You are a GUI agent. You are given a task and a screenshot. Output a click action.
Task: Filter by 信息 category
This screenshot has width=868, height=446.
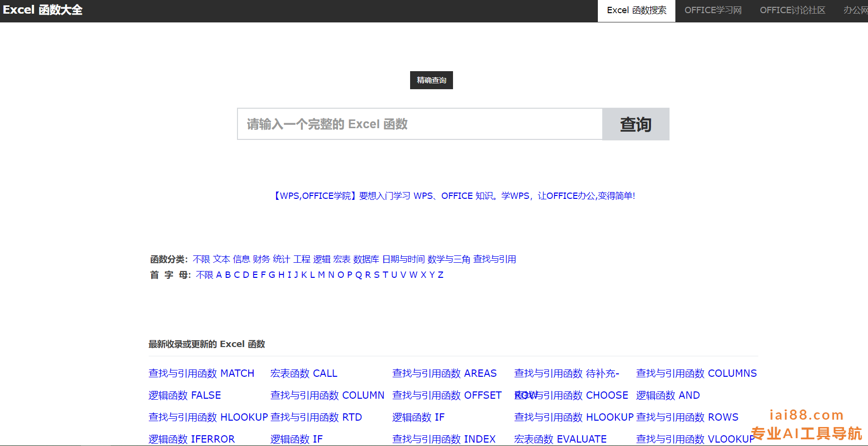pyautogui.click(x=241, y=259)
